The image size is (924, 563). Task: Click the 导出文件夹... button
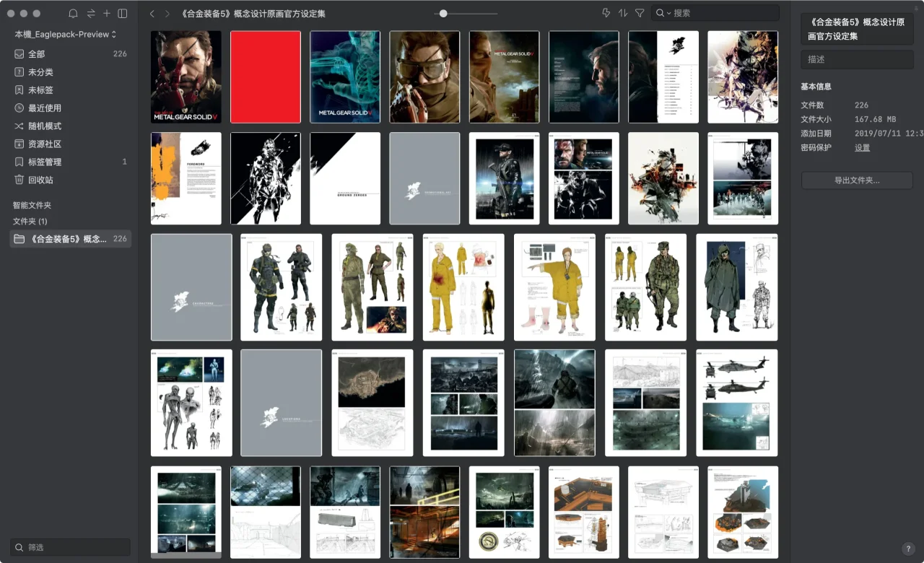pos(857,180)
